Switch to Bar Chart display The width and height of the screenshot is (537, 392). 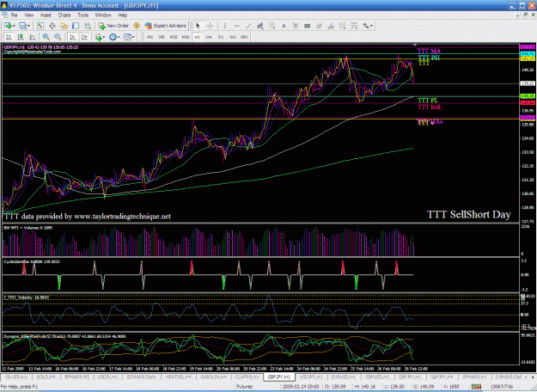[9, 37]
